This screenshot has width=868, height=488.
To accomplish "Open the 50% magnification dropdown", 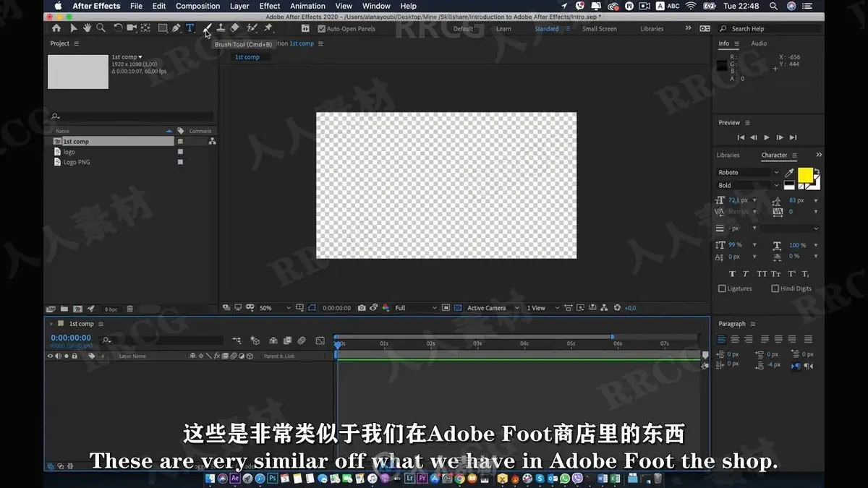I will tap(275, 308).
